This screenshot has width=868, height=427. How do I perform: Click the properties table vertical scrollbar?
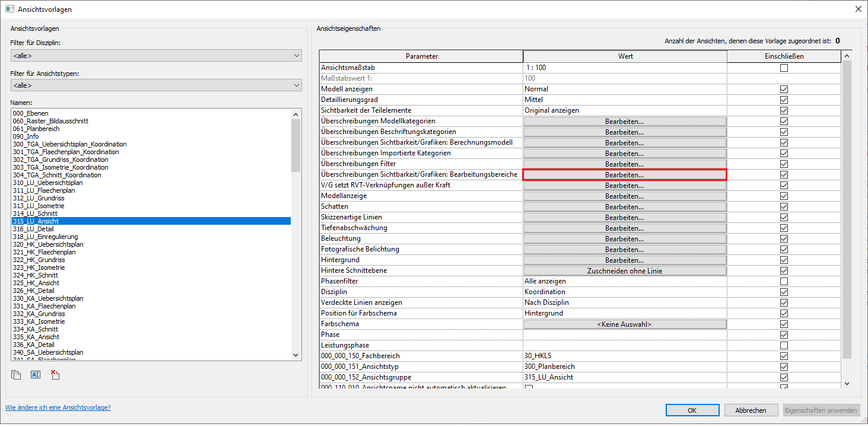[x=846, y=208]
